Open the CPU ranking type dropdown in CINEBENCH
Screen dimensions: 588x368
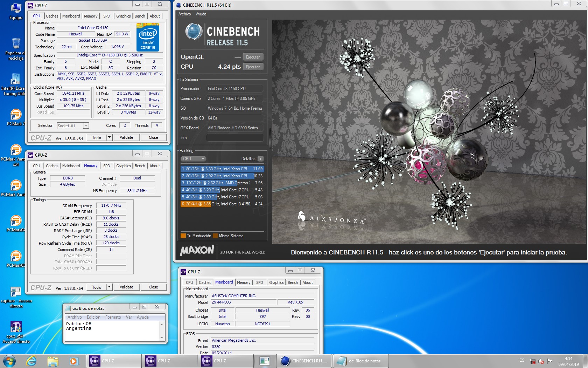pos(193,159)
